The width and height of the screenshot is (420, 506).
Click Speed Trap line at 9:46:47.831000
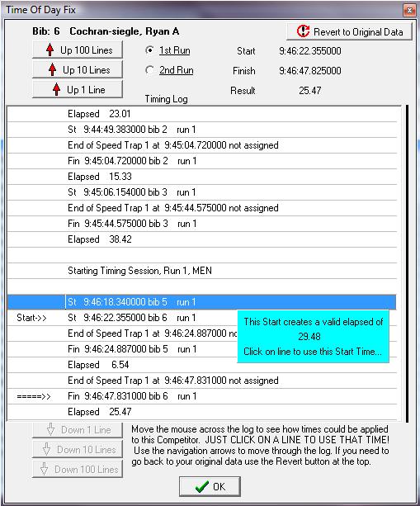pos(202,381)
